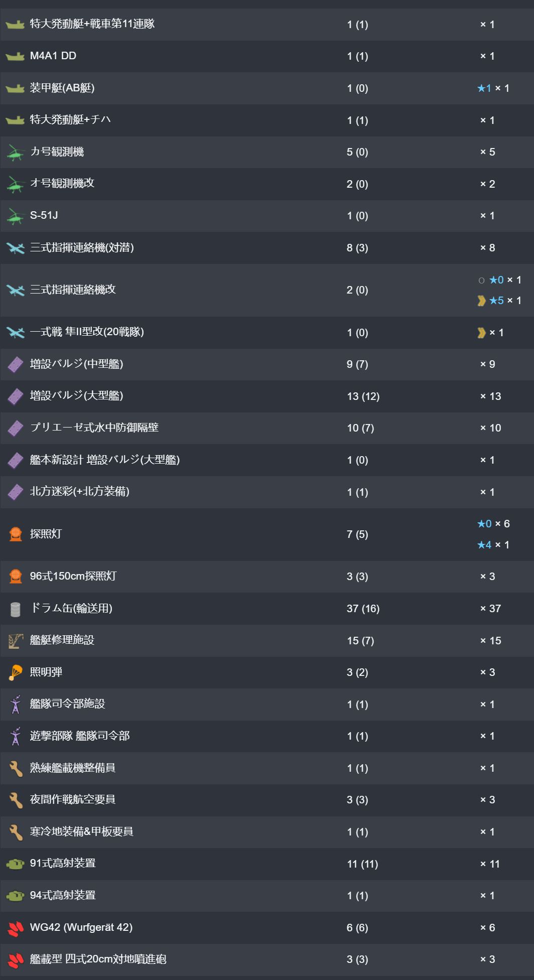This screenshot has height=980, width=534.
Task: Click the green director icon beside 91式高射装置
Action: pos(15,864)
